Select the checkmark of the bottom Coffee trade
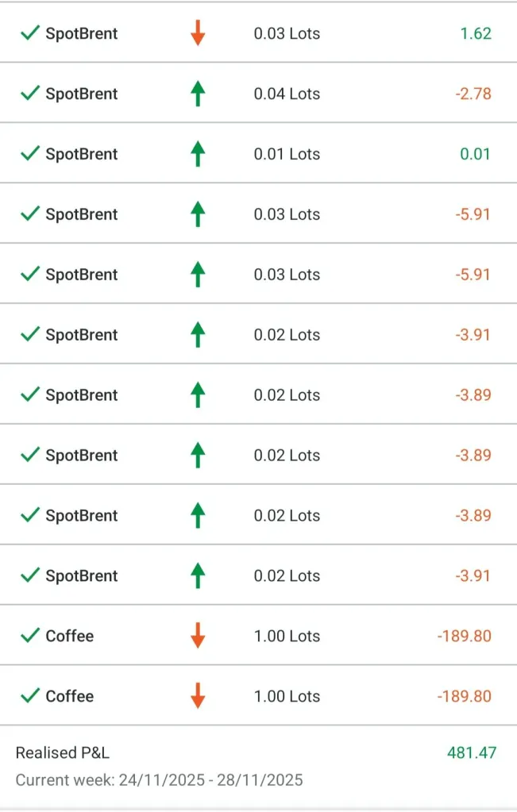 click(x=30, y=696)
